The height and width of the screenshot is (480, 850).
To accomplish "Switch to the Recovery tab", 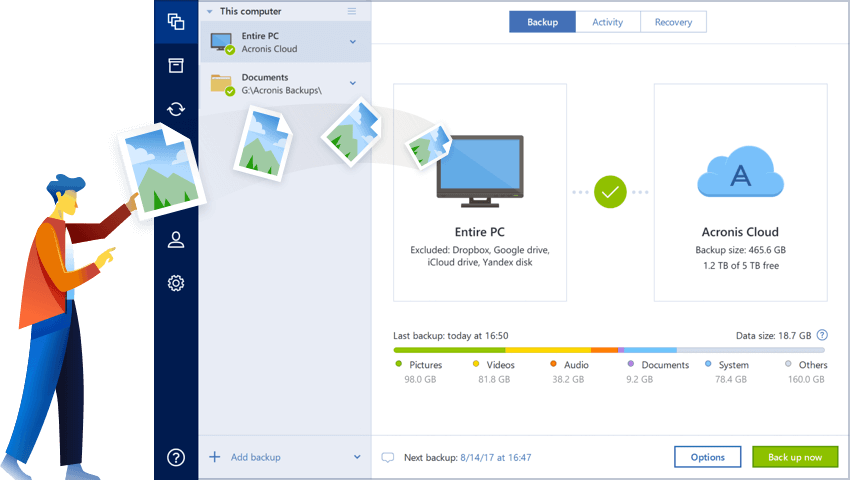I will pos(673,22).
